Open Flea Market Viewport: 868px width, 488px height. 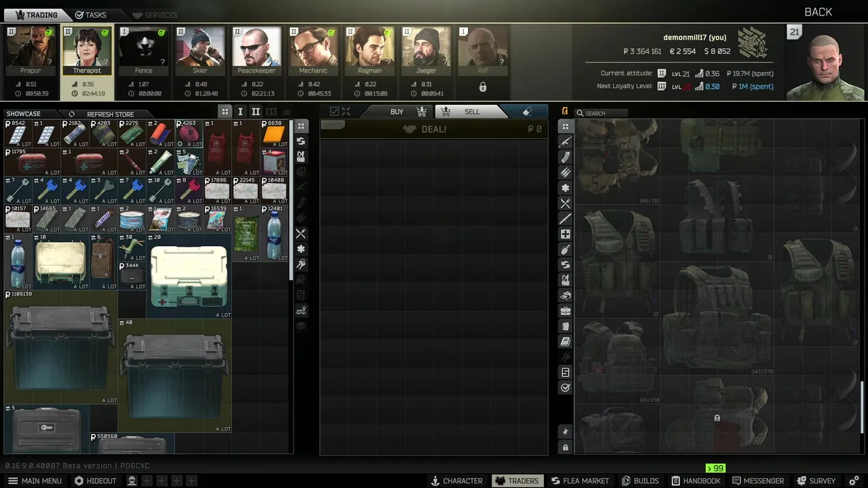tap(580, 481)
